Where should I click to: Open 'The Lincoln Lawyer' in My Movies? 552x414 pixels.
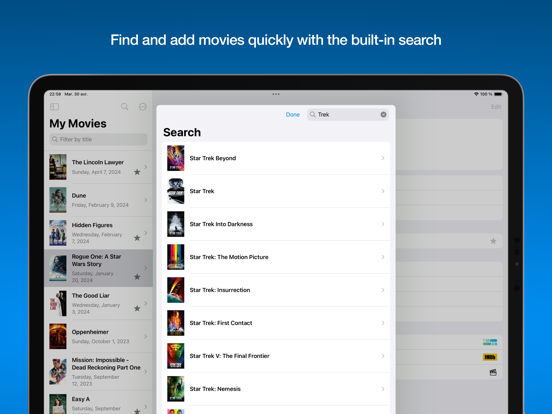click(x=99, y=167)
